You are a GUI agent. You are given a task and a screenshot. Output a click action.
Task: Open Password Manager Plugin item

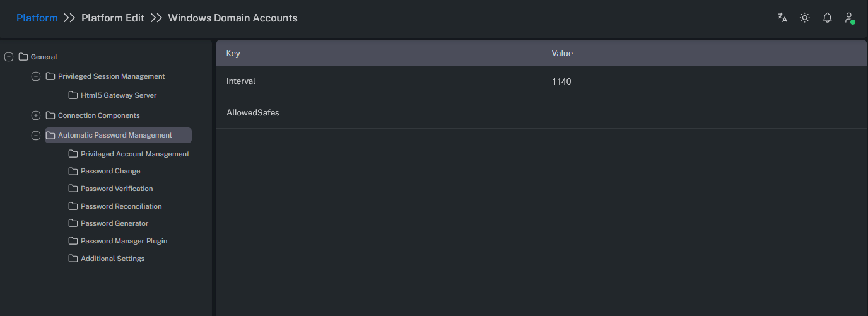(124, 241)
